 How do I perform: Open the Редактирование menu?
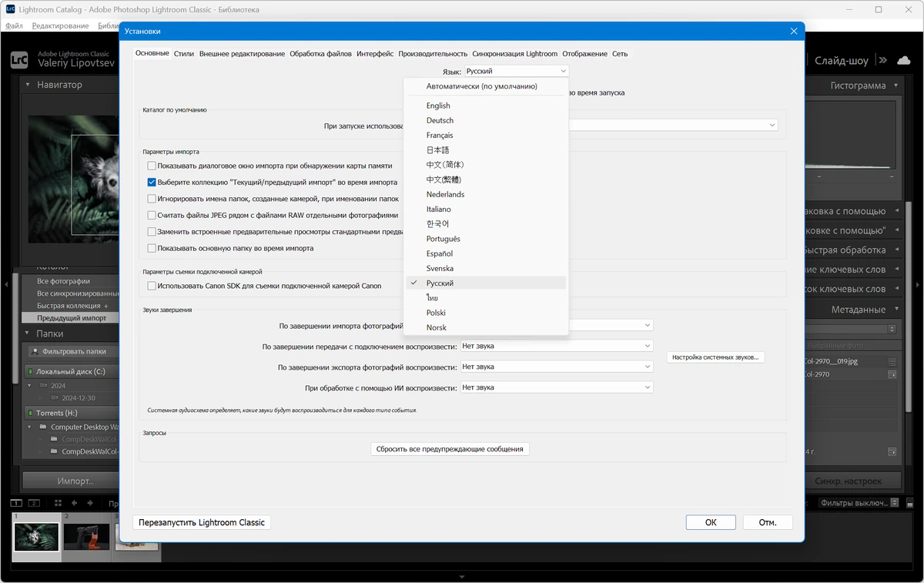pos(60,25)
